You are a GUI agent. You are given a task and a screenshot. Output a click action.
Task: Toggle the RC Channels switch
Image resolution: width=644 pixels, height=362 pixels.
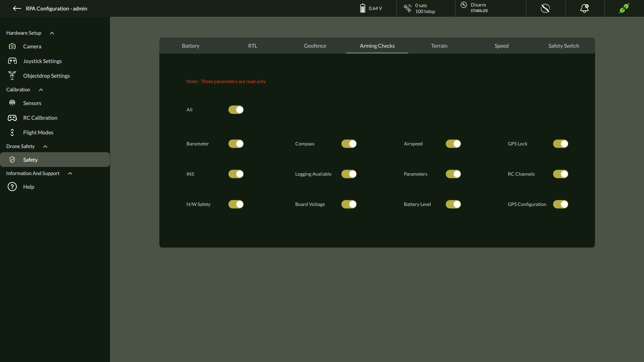point(560,174)
